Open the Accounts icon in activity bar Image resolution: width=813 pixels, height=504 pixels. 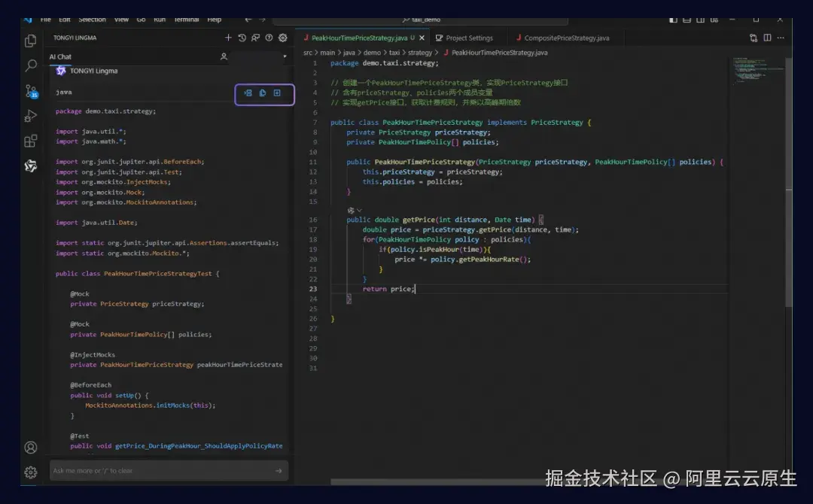[x=31, y=448]
